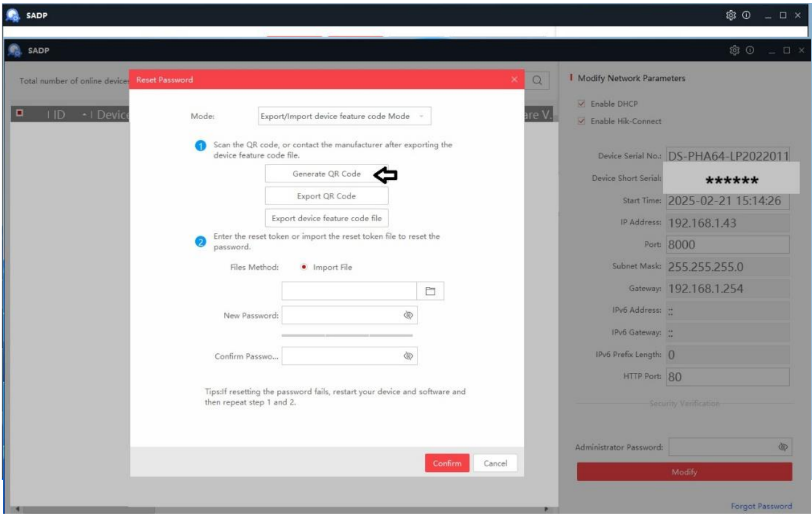Click the Administrator Password field
The height and width of the screenshot is (516, 812).
(x=730, y=447)
